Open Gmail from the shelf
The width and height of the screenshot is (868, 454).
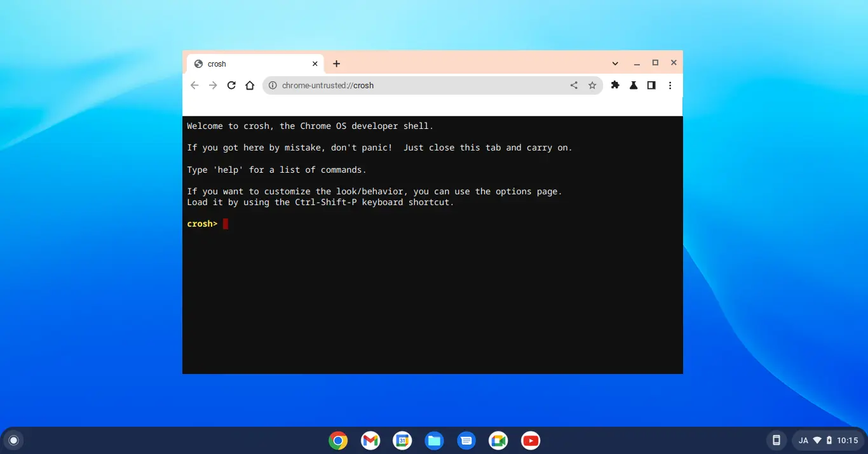[370, 440]
